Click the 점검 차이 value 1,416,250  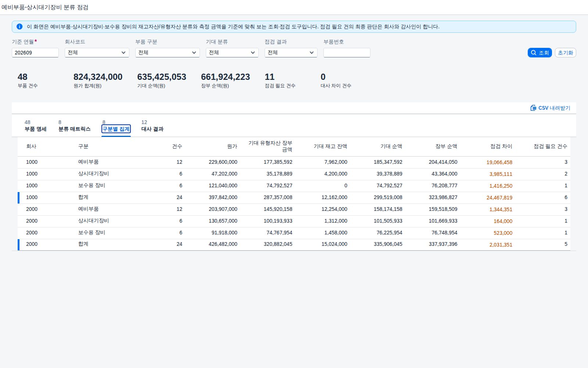[x=501, y=186]
